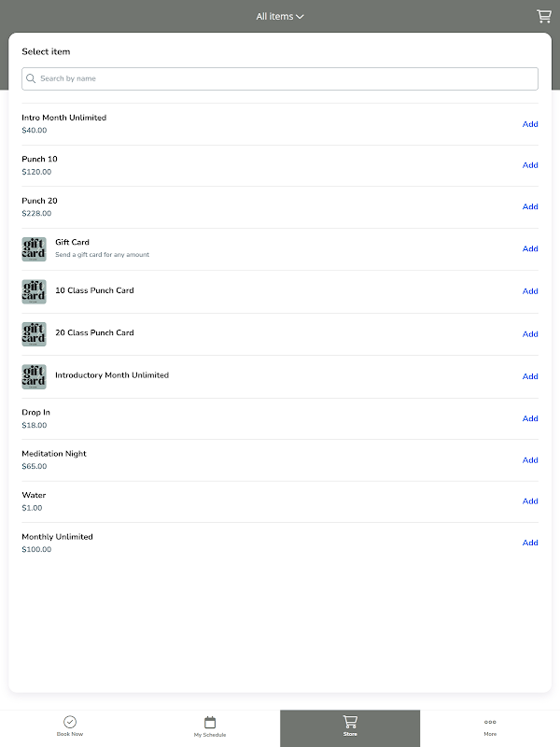The height and width of the screenshot is (747, 560).
Task: Click the Introductory Month Unlimited image
Action: click(x=34, y=376)
